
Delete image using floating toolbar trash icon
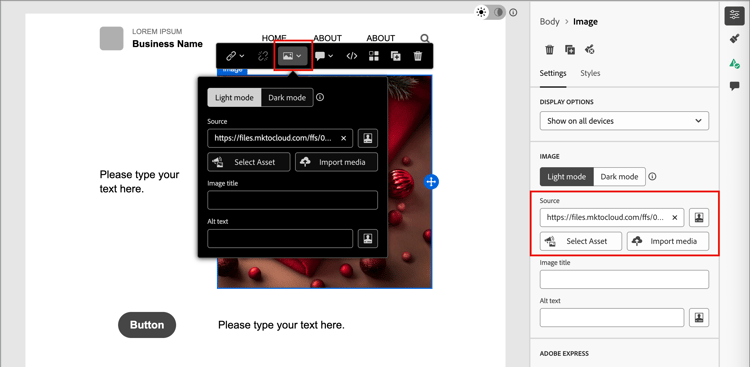point(418,56)
